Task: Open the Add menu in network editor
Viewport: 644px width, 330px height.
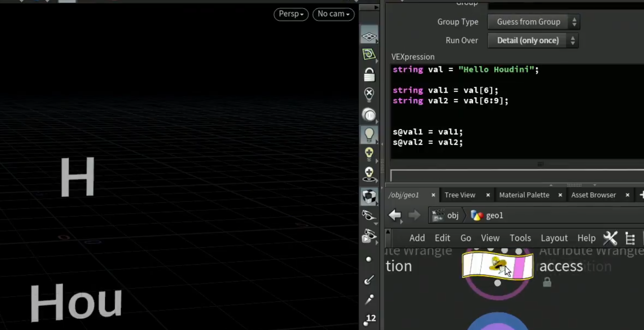Action: click(417, 238)
